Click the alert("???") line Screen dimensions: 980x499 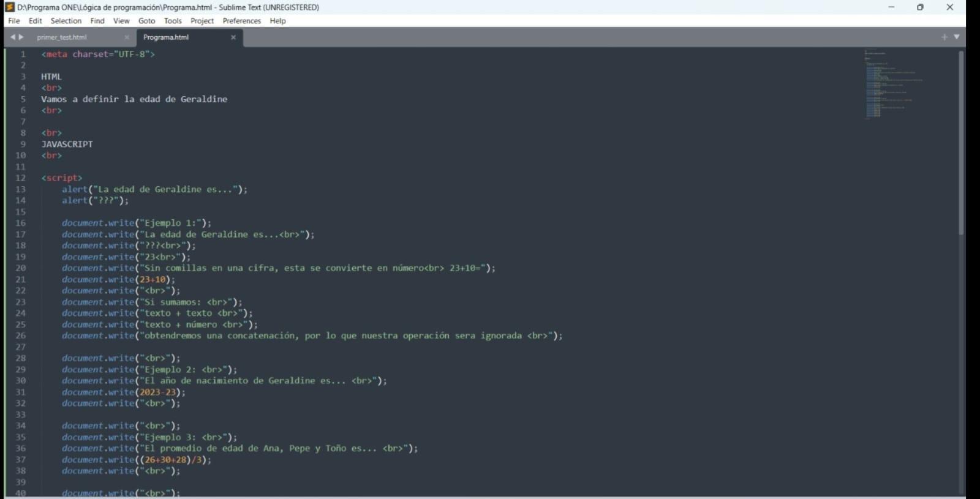point(95,201)
